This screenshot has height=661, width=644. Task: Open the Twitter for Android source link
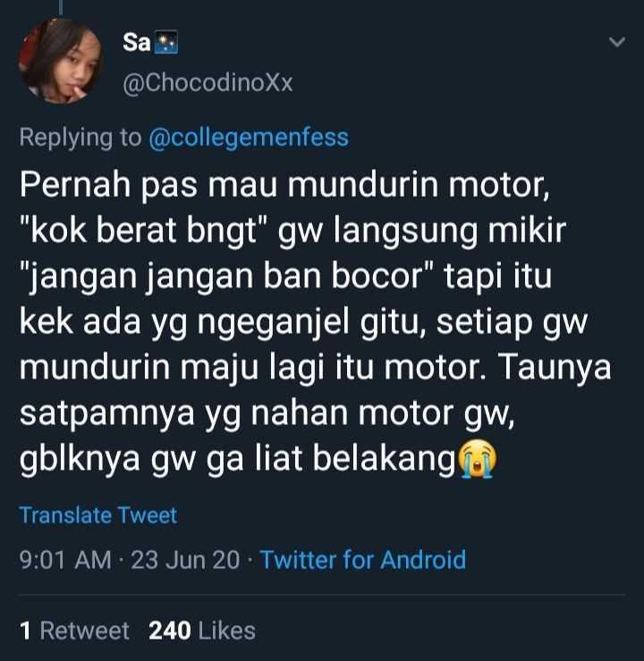click(363, 560)
